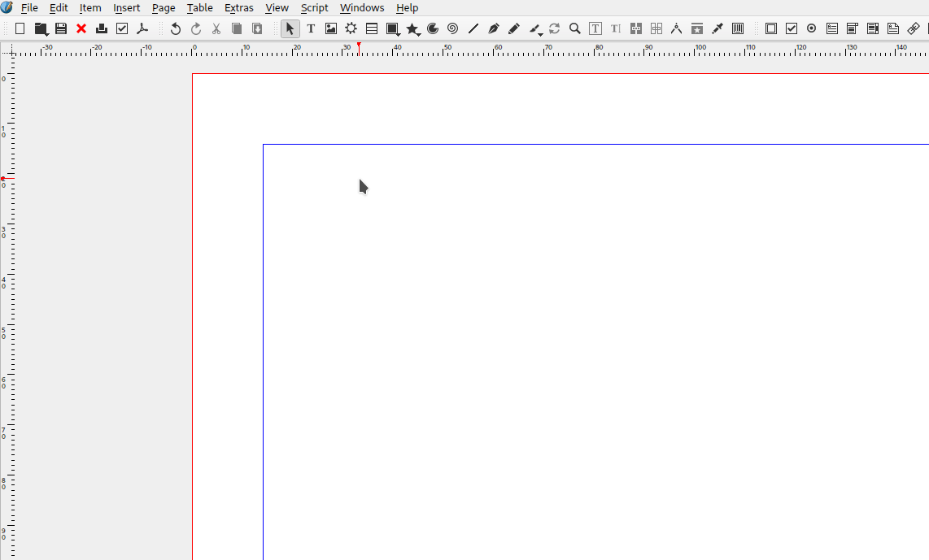Select the Insert Image Frame tool
The height and width of the screenshot is (560, 929).
[x=330, y=28]
